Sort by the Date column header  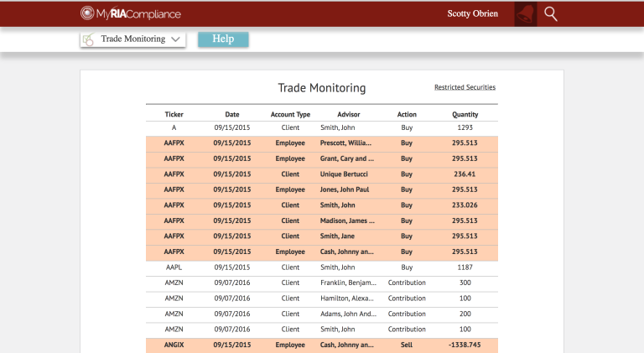click(x=232, y=114)
